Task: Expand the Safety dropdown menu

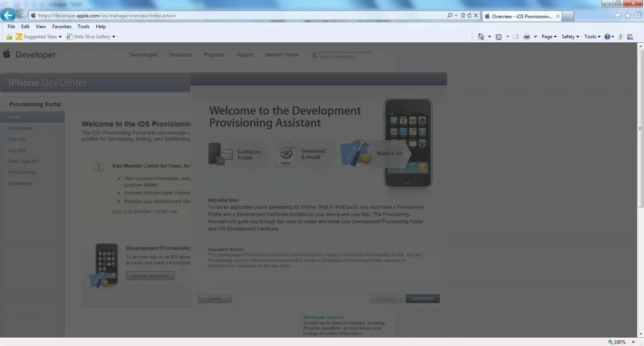Action: [570, 36]
